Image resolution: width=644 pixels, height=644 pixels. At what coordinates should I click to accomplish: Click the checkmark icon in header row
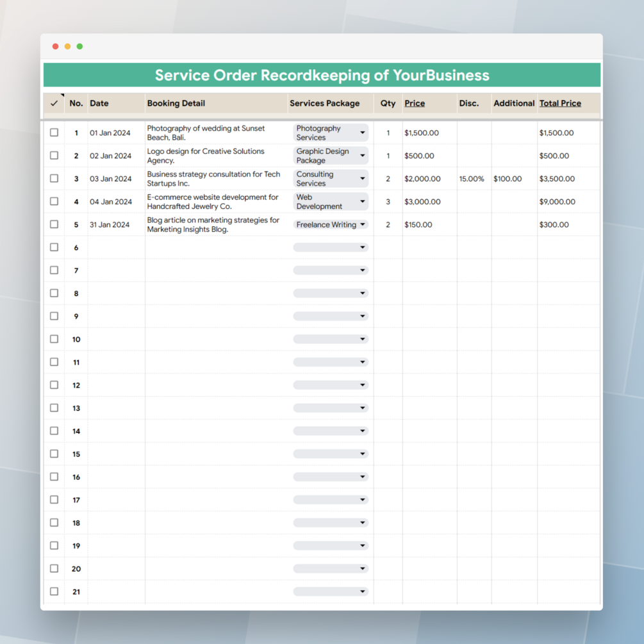(x=54, y=104)
